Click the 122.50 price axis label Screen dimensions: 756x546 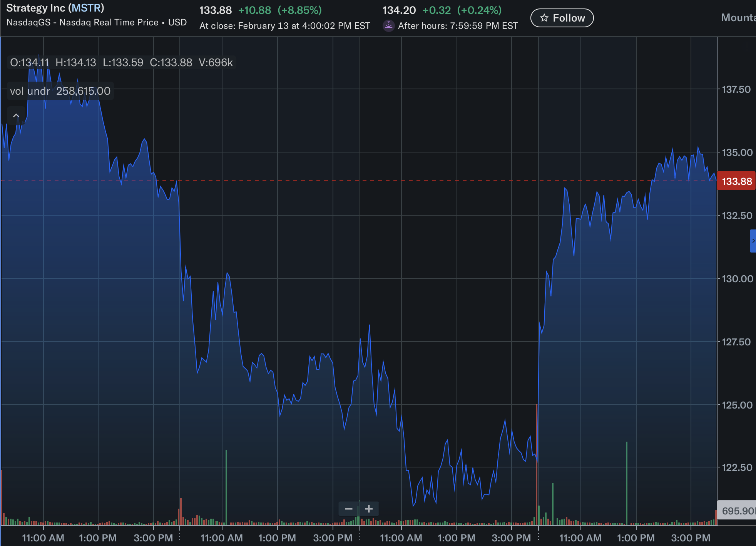pos(737,467)
